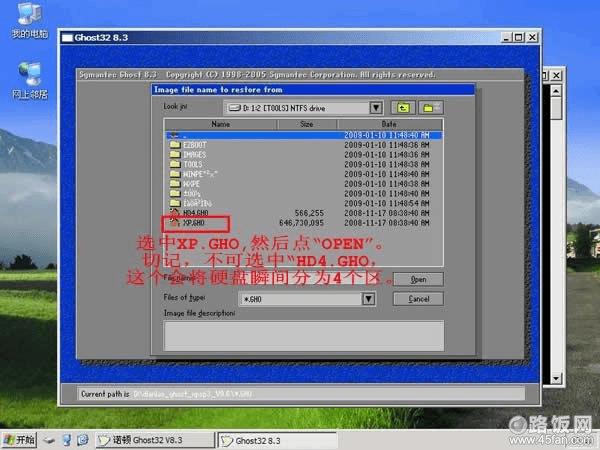Click the Cancel button

tap(418, 299)
